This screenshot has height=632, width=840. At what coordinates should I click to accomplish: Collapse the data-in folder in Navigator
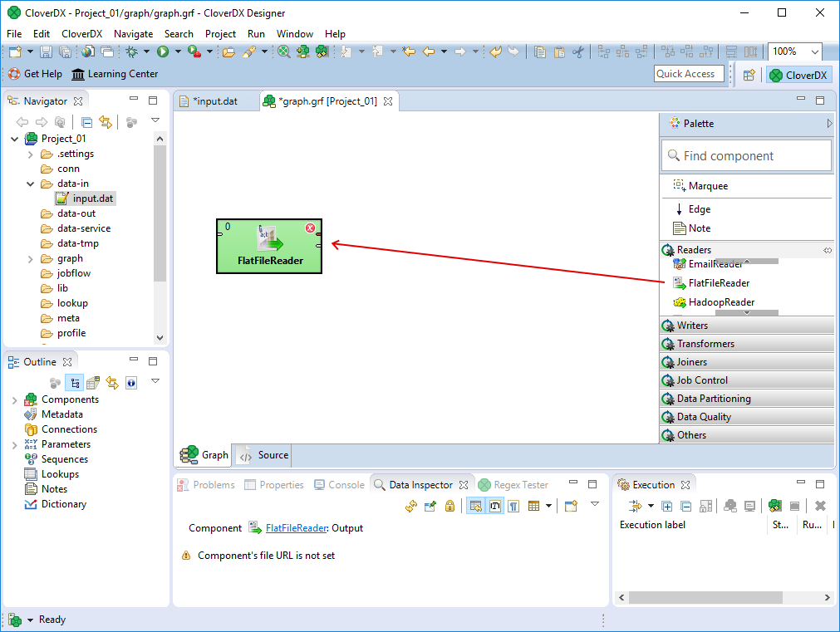coord(31,184)
